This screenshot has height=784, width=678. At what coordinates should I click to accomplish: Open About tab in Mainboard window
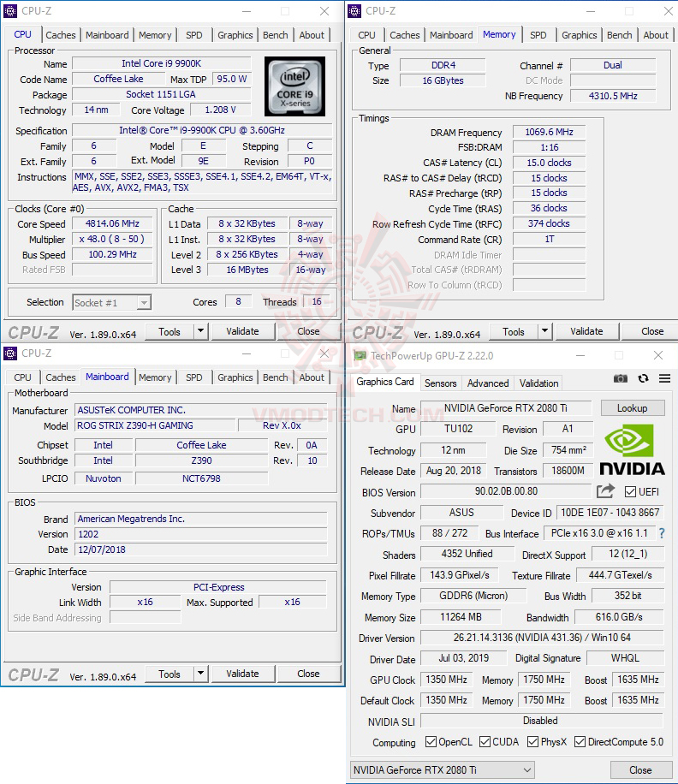(x=312, y=377)
